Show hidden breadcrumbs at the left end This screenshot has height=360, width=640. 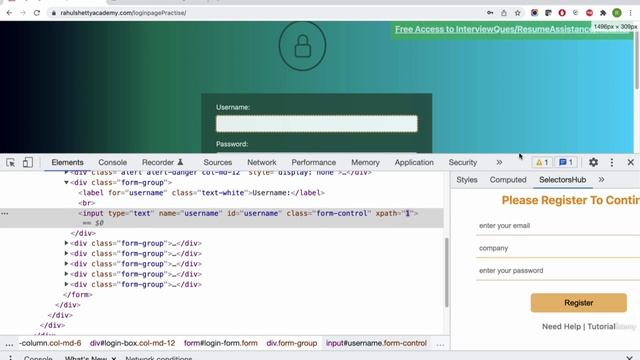[9, 344]
